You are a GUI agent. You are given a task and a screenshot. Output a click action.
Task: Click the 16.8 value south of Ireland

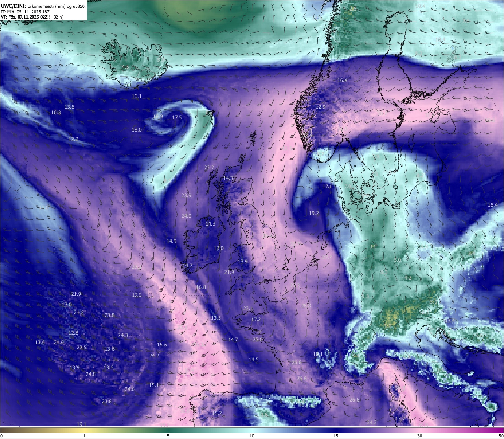(201, 287)
